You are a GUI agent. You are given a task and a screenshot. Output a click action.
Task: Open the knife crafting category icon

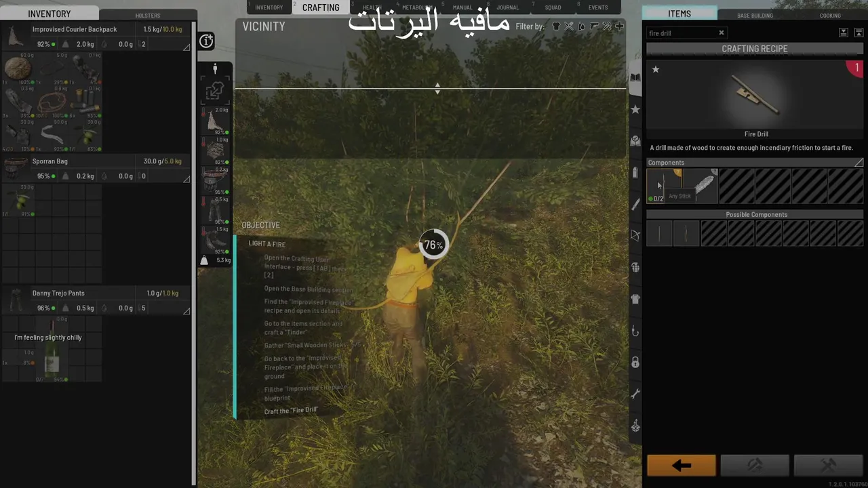tap(635, 204)
